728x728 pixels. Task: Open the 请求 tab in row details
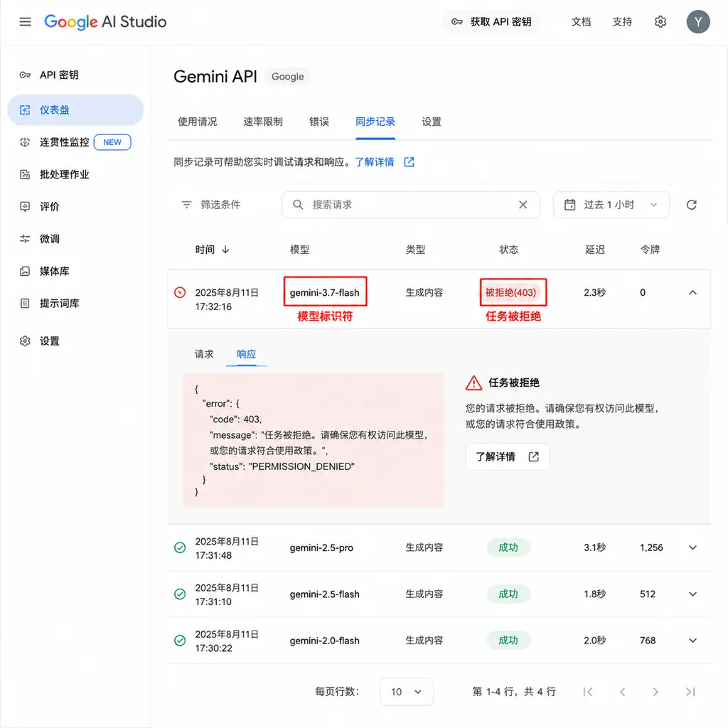(x=204, y=354)
